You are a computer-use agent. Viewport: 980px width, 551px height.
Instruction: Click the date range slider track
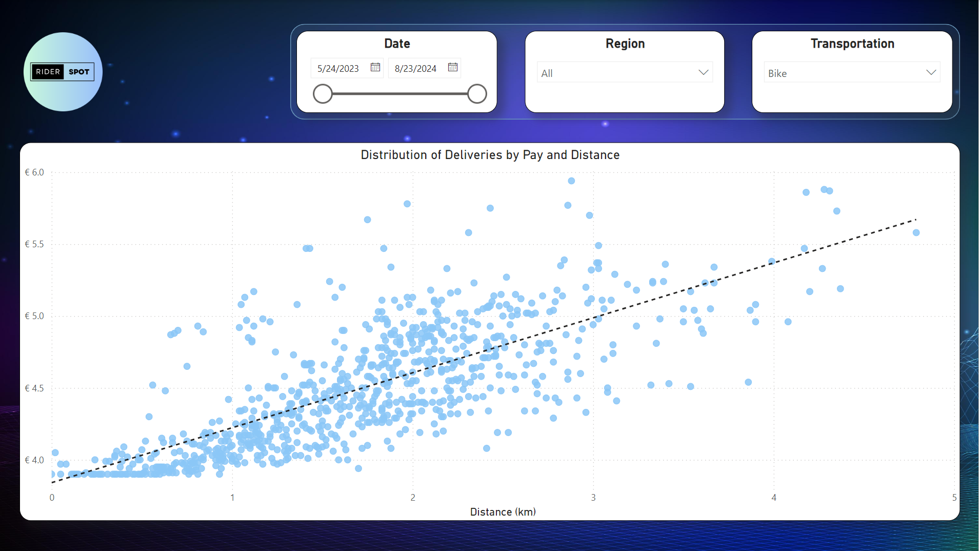pyautogui.click(x=400, y=94)
